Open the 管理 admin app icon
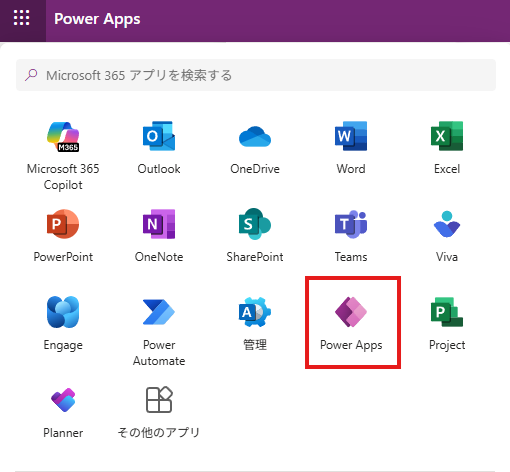Image resolution: width=510 pixels, height=472 pixels. pyautogui.click(x=255, y=312)
